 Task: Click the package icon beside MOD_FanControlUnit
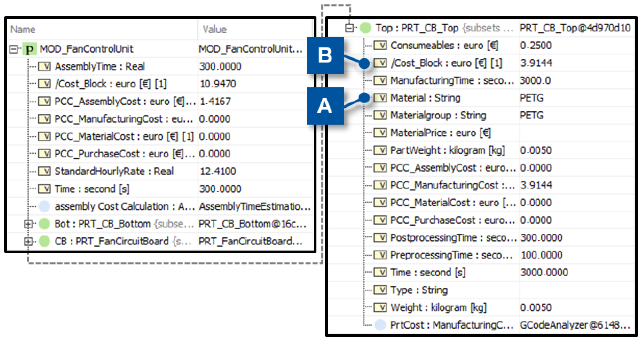(30, 49)
